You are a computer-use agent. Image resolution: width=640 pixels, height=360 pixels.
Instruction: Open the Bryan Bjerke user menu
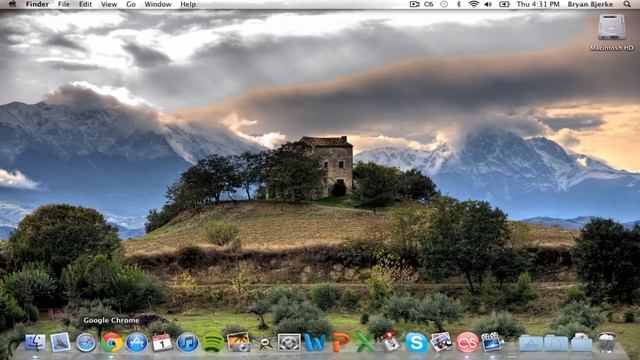point(590,4)
